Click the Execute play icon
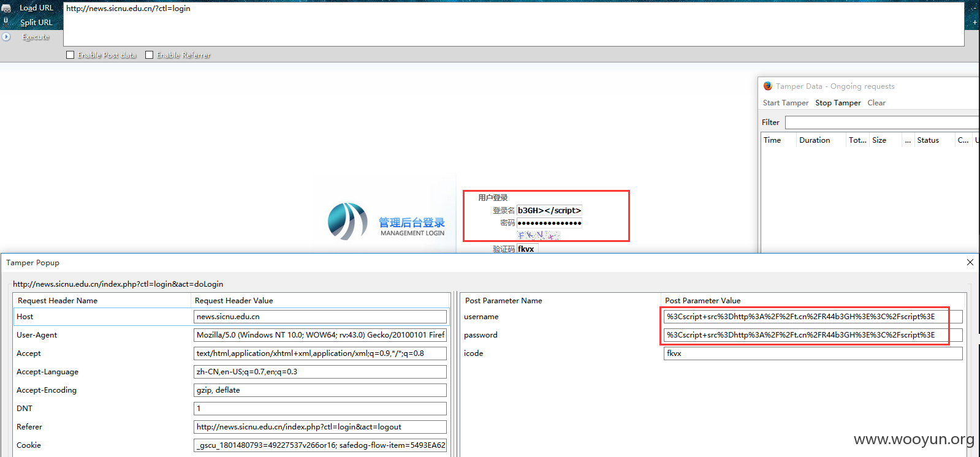980x457 pixels. click(6, 37)
